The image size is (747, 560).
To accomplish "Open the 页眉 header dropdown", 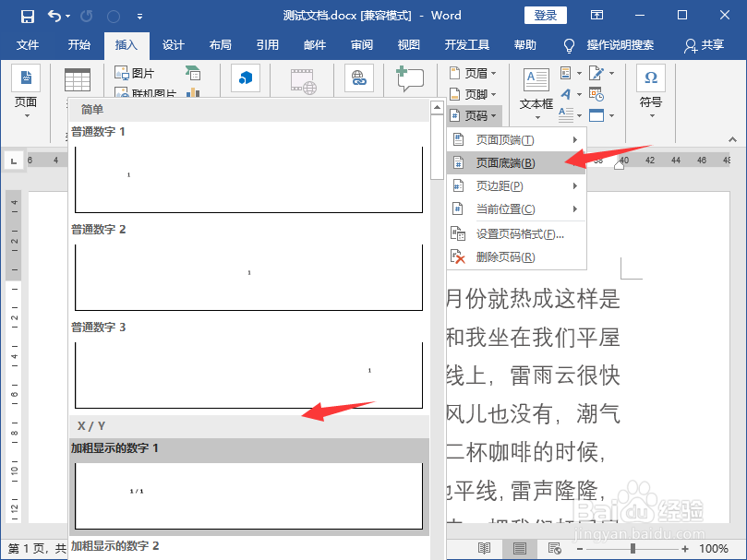I will coord(474,73).
